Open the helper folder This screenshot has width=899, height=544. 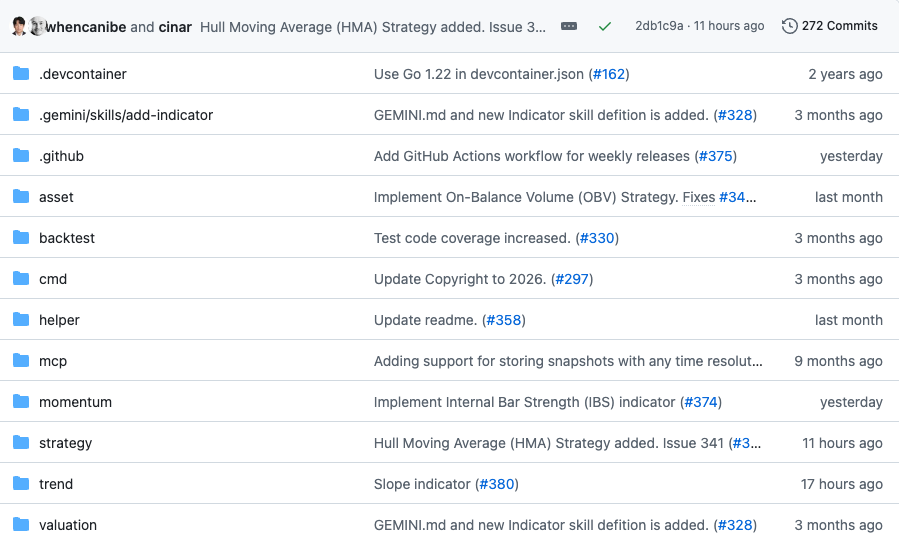[x=59, y=320]
